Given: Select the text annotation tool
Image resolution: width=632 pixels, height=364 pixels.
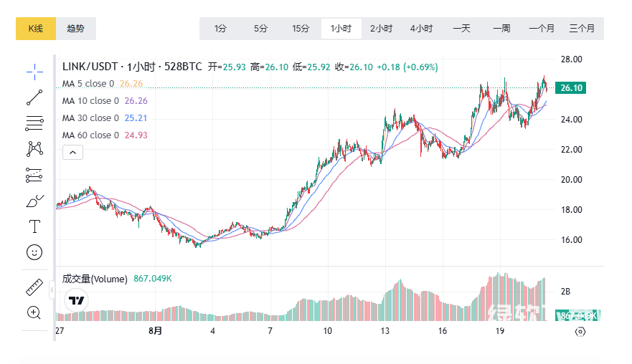Looking at the screenshot, I should [x=34, y=226].
